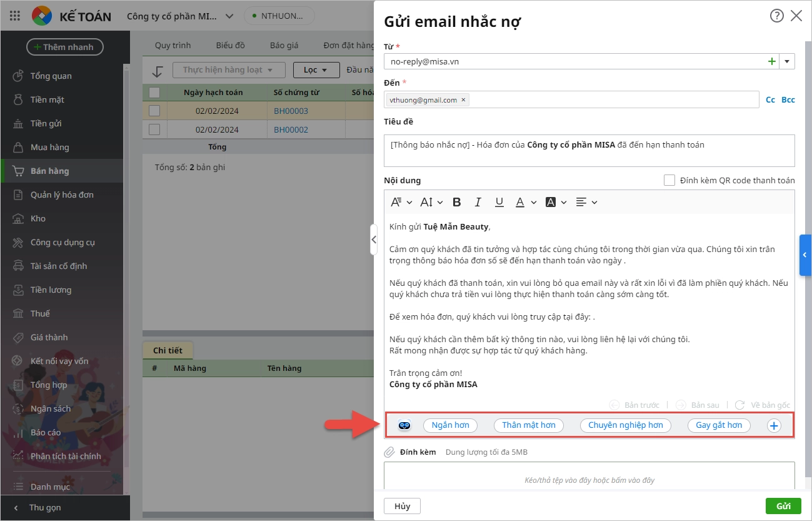Image resolution: width=812 pixels, height=521 pixels.
Task: Tick the checkbox for row BH00003
Action: coord(154,111)
